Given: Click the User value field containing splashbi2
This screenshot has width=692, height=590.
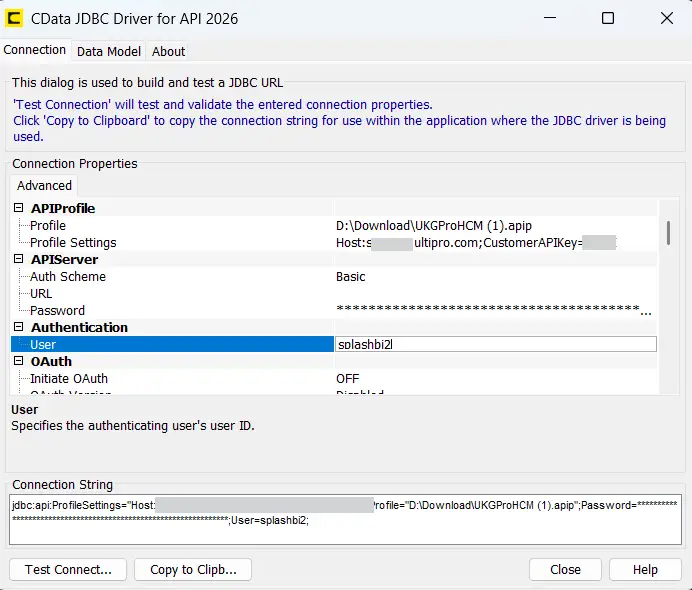Looking at the screenshot, I should tap(496, 344).
